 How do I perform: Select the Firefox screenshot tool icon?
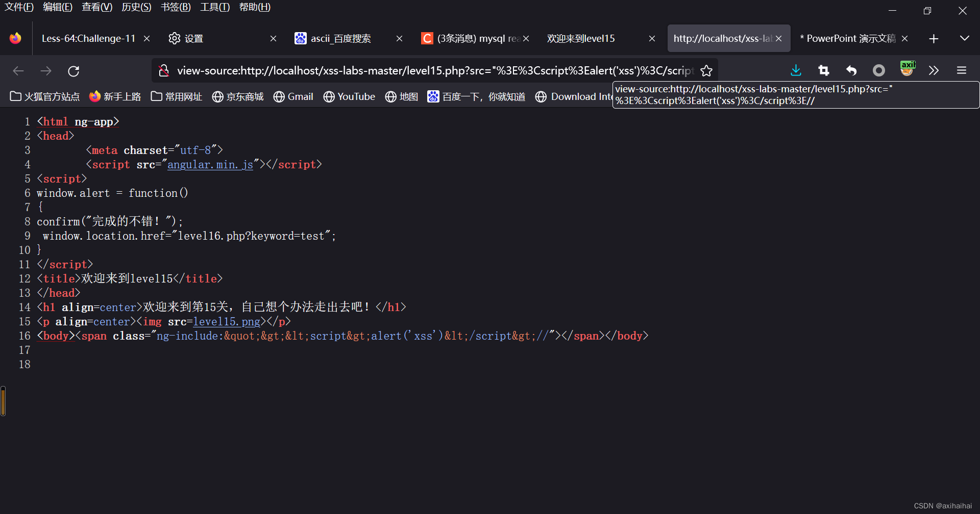coord(823,71)
